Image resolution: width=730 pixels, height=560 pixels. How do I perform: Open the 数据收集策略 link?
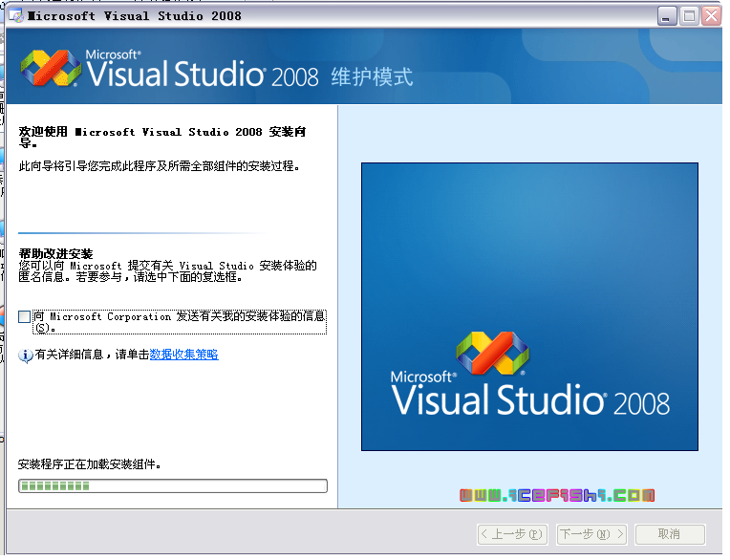[x=183, y=355]
